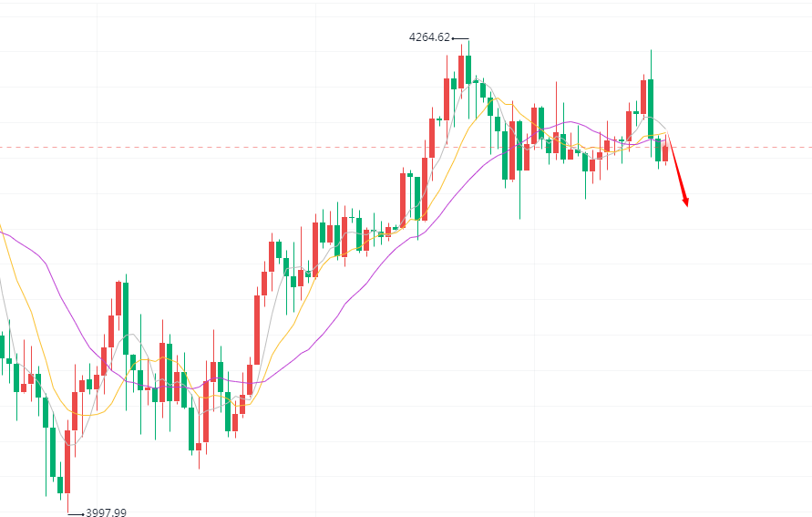Click the red downward arrow annotation
The width and height of the screenshot is (812, 517).
coord(678,172)
